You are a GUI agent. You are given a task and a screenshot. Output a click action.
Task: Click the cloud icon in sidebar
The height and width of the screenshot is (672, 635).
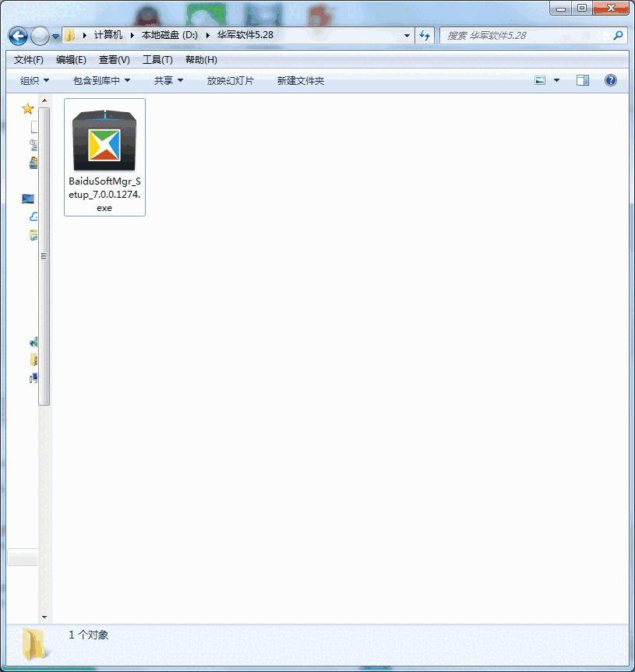pyautogui.click(x=34, y=216)
